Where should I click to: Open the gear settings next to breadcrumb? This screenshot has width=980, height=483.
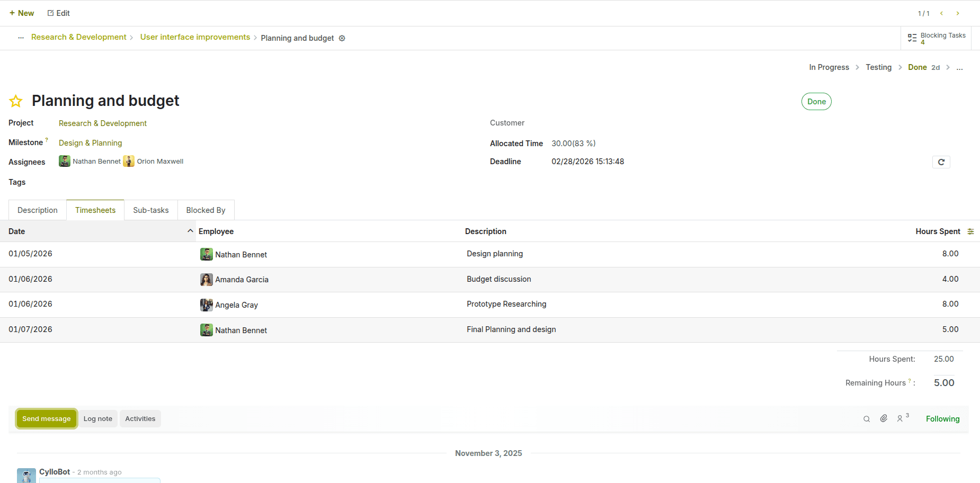pos(342,38)
